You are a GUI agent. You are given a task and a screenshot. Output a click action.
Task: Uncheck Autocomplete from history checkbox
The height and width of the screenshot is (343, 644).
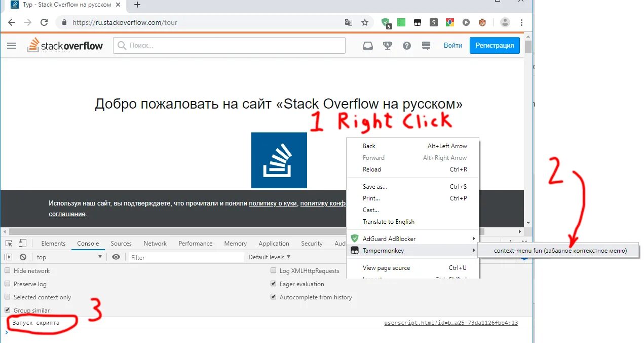(x=274, y=297)
